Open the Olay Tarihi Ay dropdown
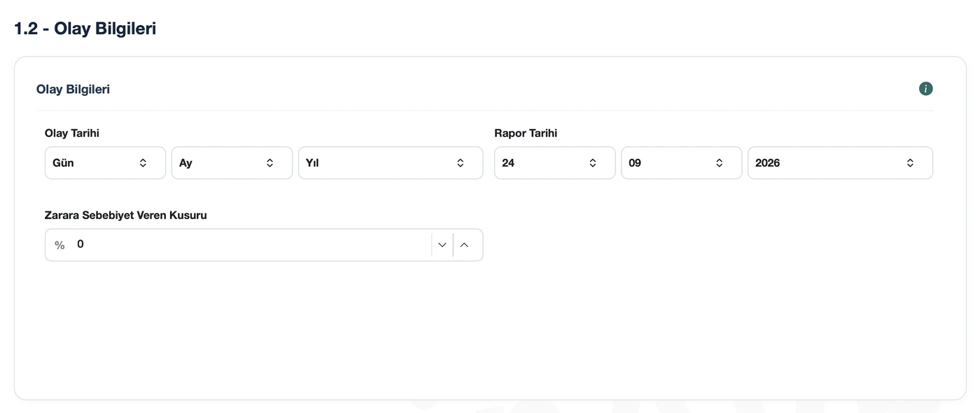 (x=232, y=163)
